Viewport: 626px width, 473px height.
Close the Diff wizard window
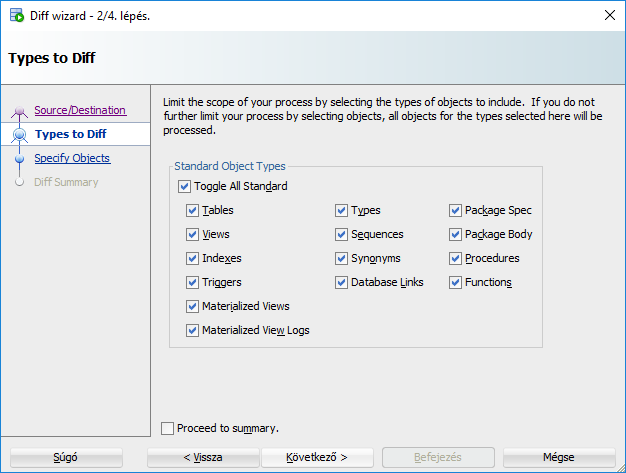pos(610,16)
